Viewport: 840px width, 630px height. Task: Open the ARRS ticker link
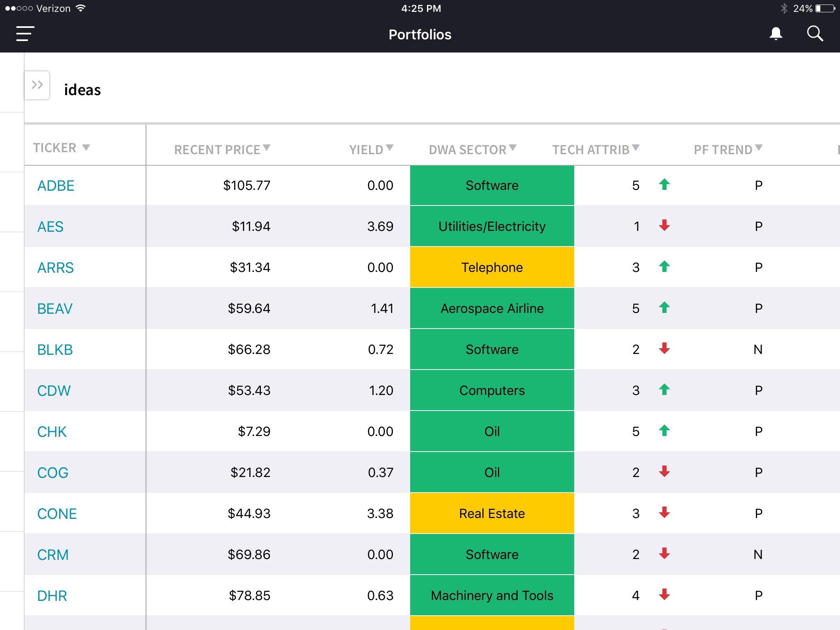pos(55,267)
